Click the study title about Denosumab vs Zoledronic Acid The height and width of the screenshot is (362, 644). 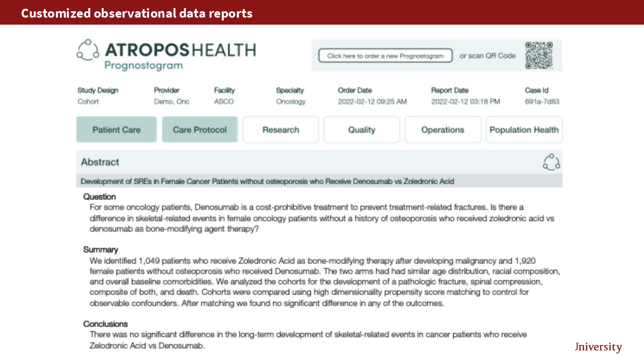[x=267, y=181]
